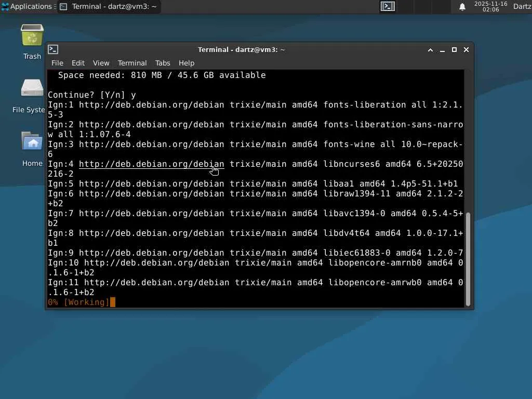Click the 'libavc1394-0' package name on the Ign:7 line
This screenshot has height=399, width=532.
click(354, 214)
